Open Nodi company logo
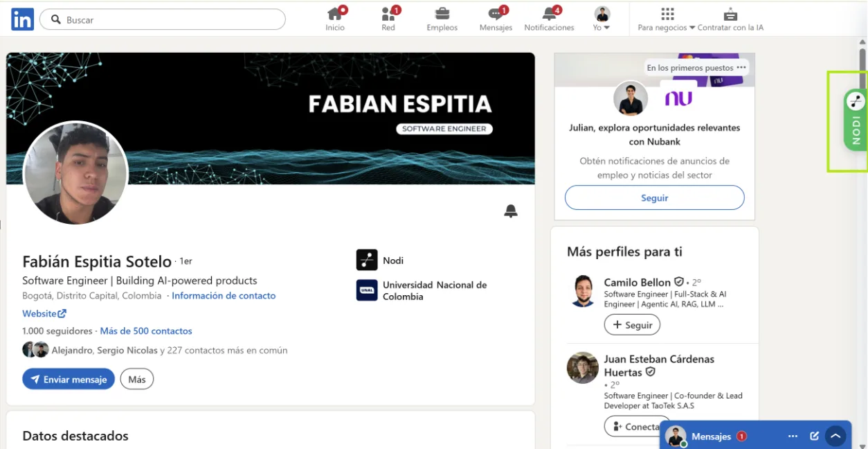 [x=367, y=260]
